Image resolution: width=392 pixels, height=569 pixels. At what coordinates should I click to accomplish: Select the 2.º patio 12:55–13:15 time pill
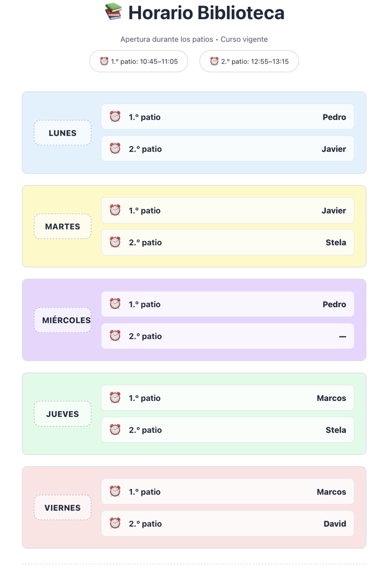(x=249, y=61)
